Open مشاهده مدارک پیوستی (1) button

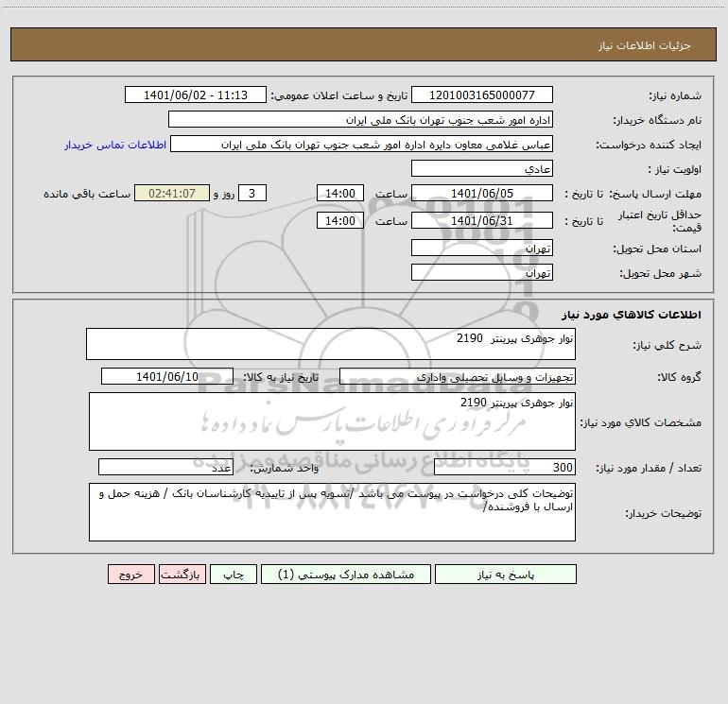tap(346, 574)
